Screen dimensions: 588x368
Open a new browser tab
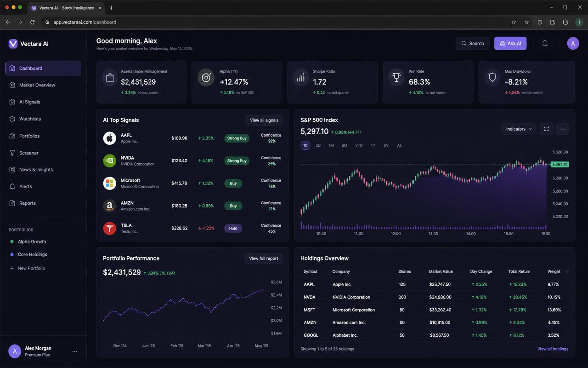click(112, 8)
